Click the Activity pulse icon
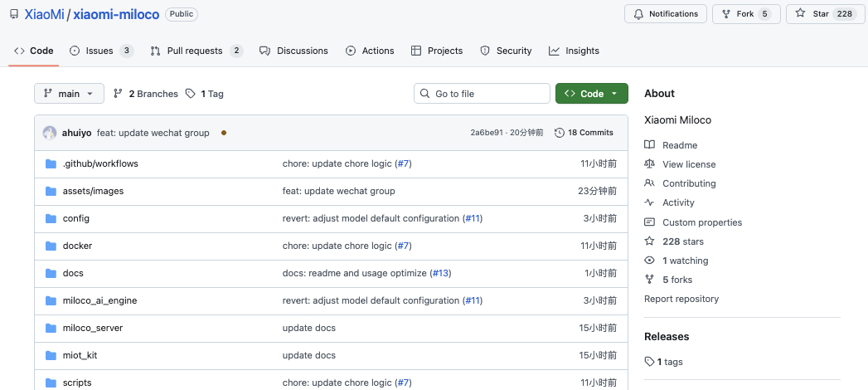Image resolution: width=868 pixels, height=390 pixels. point(649,202)
